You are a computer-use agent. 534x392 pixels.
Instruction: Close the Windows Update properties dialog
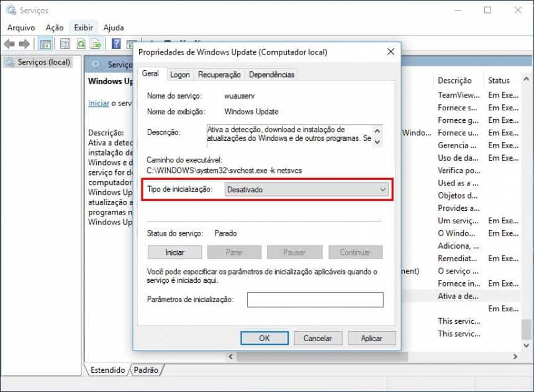pyautogui.click(x=391, y=51)
